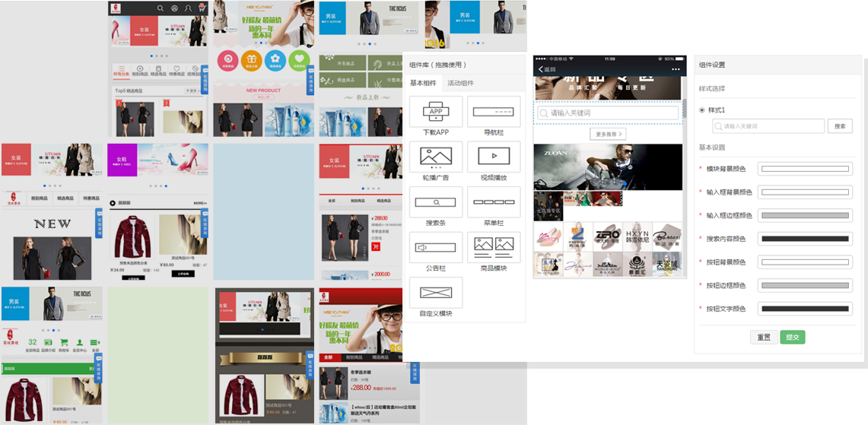Open the three-dot menu in phone header
868x425 pixels.
(x=673, y=69)
